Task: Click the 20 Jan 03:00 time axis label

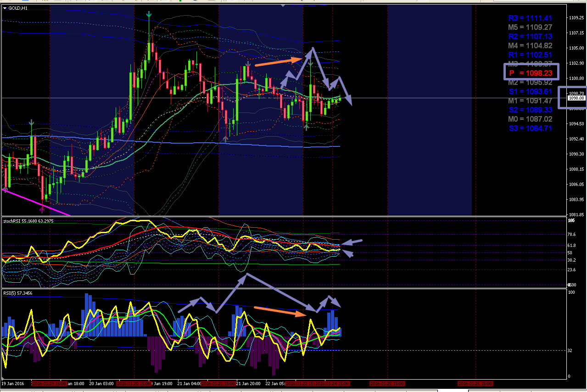Action: click(x=101, y=383)
